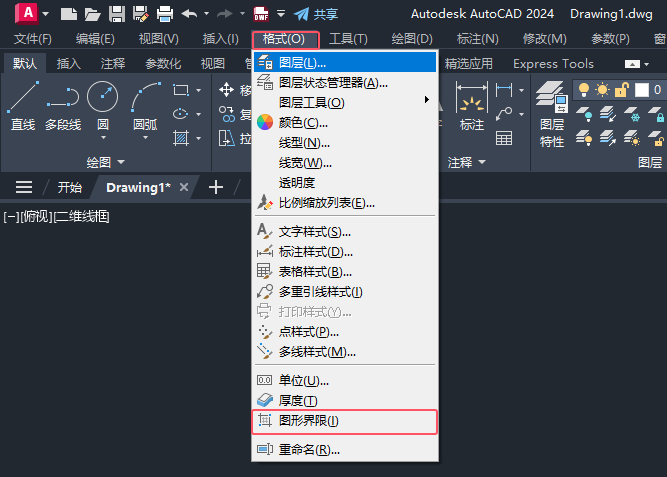Image resolution: width=667 pixels, height=477 pixels.
Task: Choose Dimension Style (标注样式) entry
Action: (345, 252)
